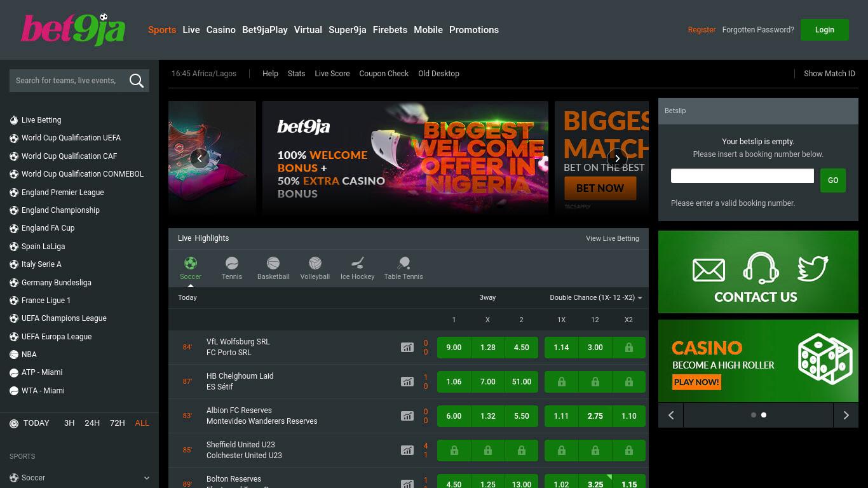Click the booking number input field

pos(742,176)
